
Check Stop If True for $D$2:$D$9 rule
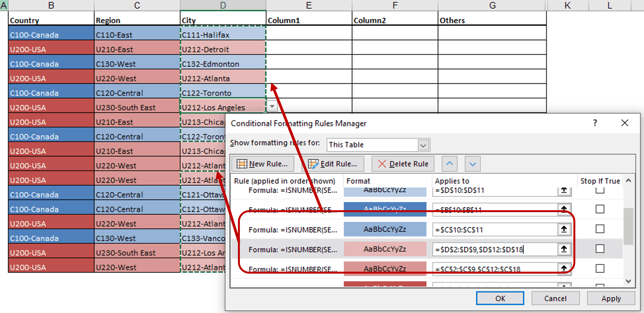[600, 249]
